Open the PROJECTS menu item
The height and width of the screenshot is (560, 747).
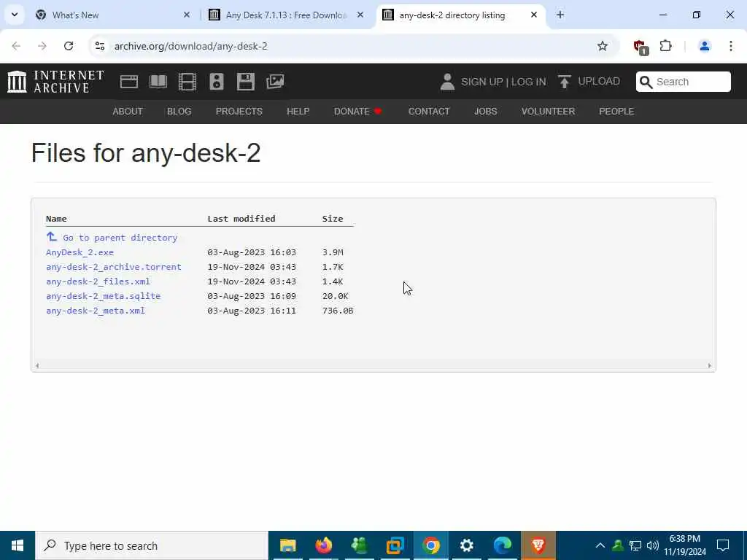pyautogui.click(x=239, y=112)
